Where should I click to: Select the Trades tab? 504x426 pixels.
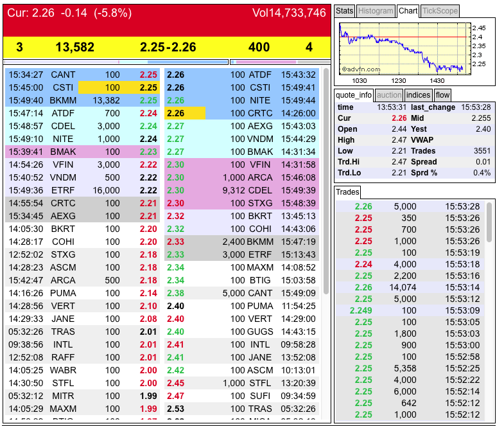(x=347, y=192)
